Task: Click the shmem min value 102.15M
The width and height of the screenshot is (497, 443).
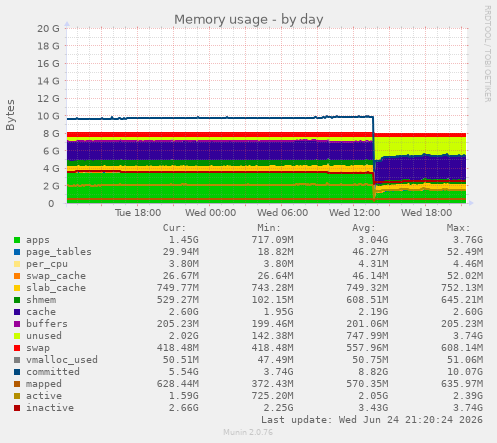Action: tap(272, 300)
